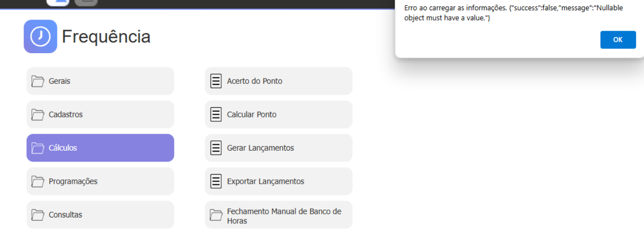
Task: Click the Frequência clock icon
Action: (x=40, y=37)
